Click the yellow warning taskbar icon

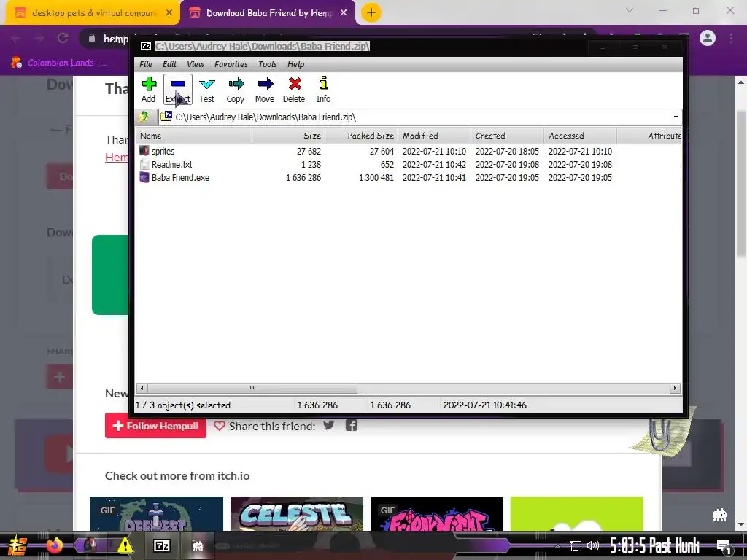125,545
